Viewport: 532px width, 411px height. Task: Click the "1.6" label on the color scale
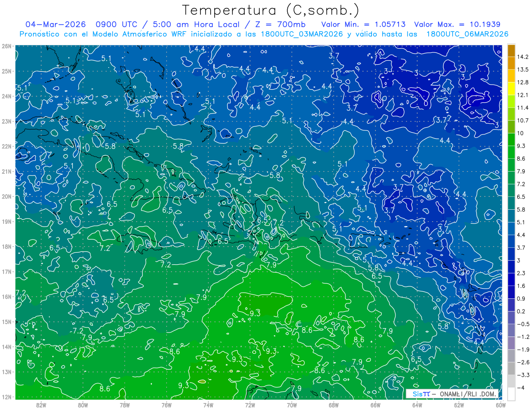click(521, 286)
